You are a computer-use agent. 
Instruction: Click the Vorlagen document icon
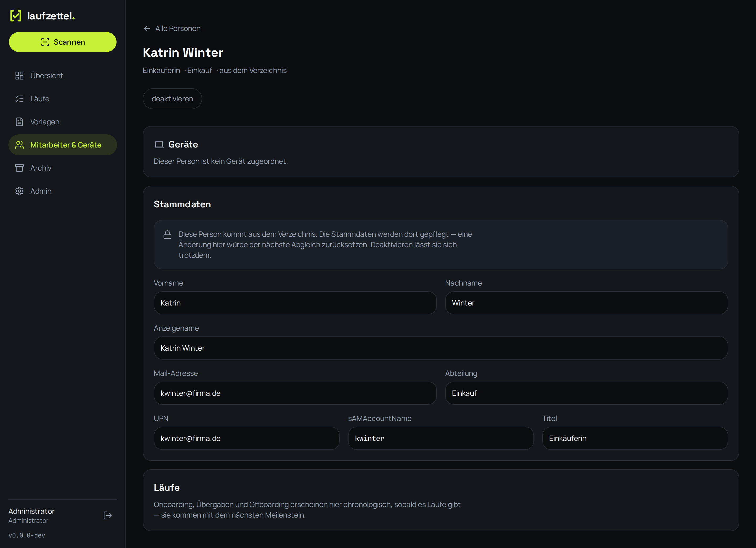pyautogui.click(x=19, y=122)
